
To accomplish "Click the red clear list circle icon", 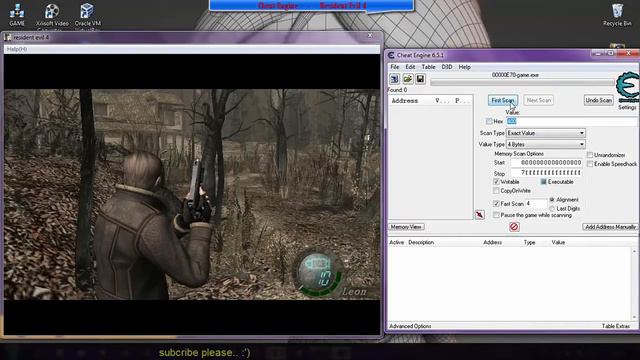I will pos(514,227).
